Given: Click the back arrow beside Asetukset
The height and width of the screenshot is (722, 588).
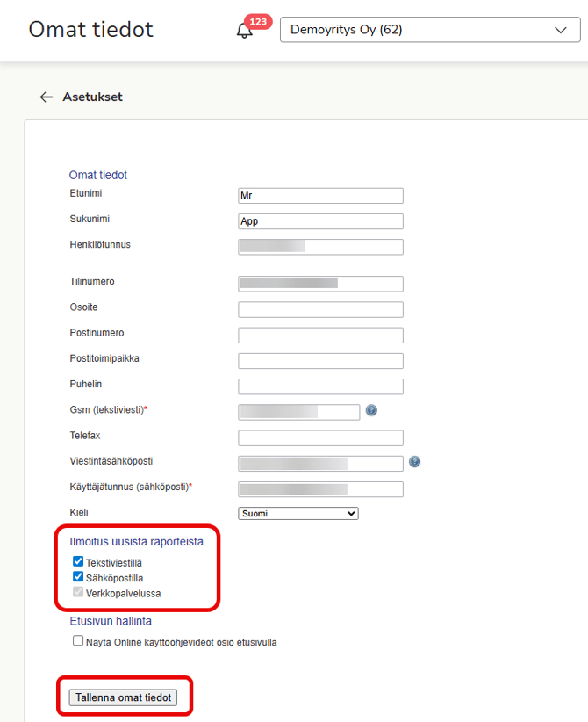Looking at the screenshot, I should 47,97.
